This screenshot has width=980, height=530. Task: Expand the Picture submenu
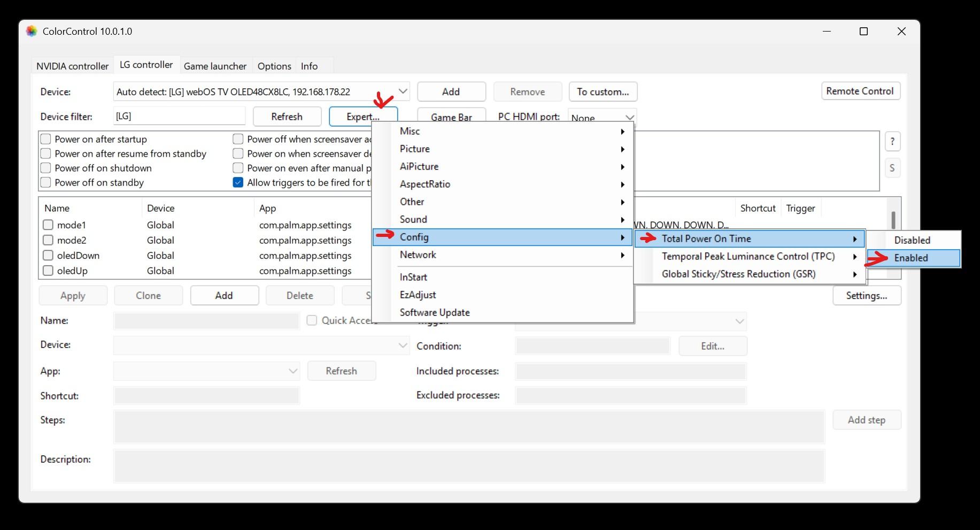[503, 149]
